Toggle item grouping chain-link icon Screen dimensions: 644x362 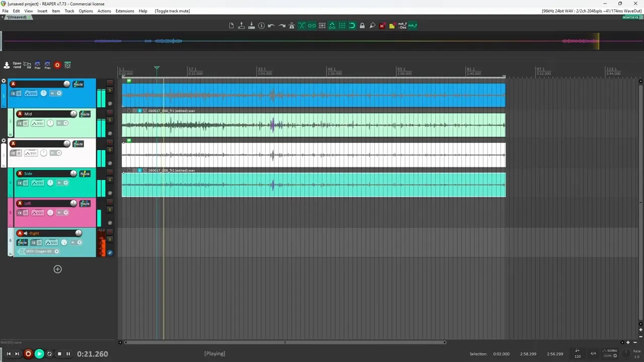point(312,26)
